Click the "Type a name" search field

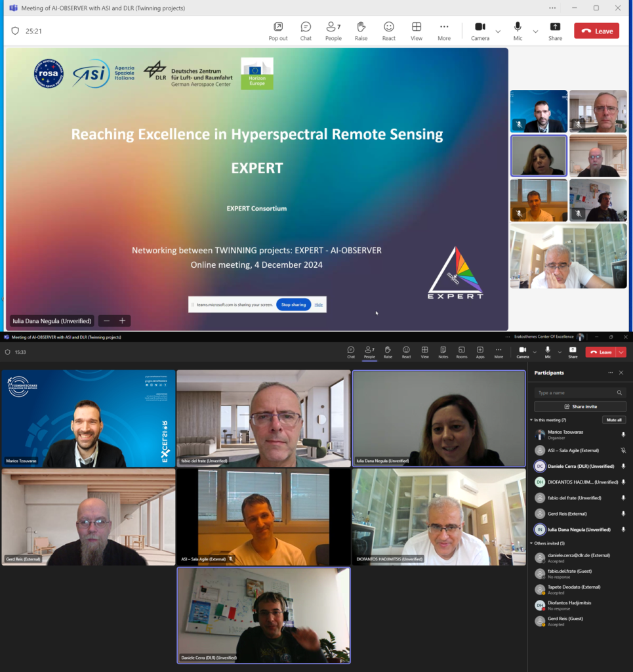click(574, 393)
